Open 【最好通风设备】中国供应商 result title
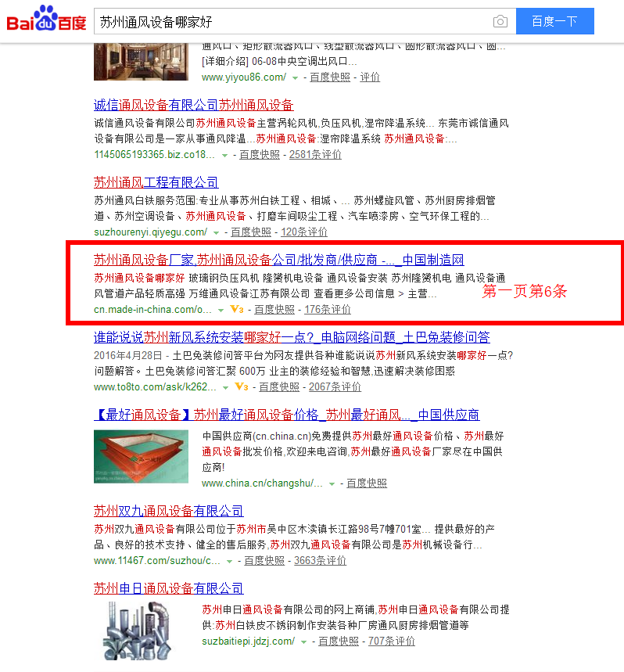 pyautogui.click(x=286, y=415)
